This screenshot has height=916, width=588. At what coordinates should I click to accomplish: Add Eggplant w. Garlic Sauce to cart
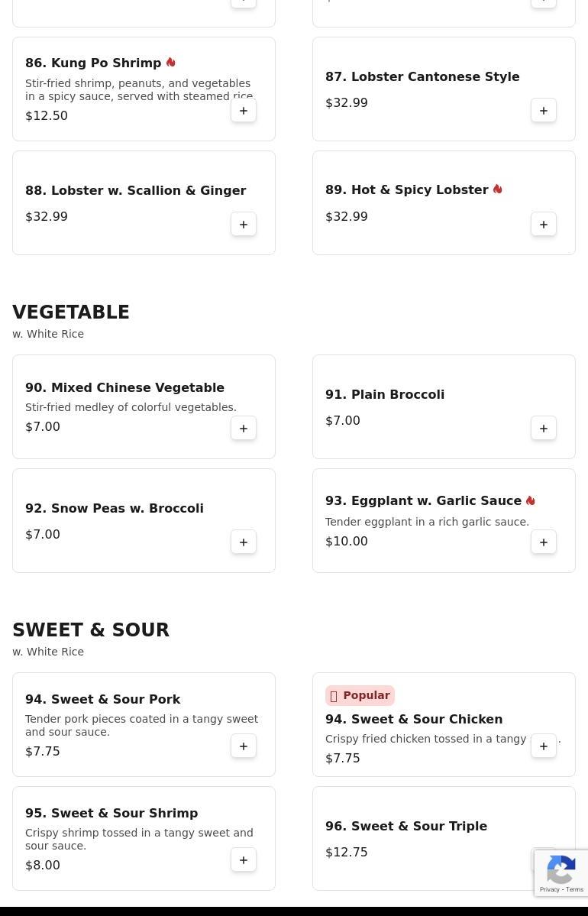(x=544, y=542)
